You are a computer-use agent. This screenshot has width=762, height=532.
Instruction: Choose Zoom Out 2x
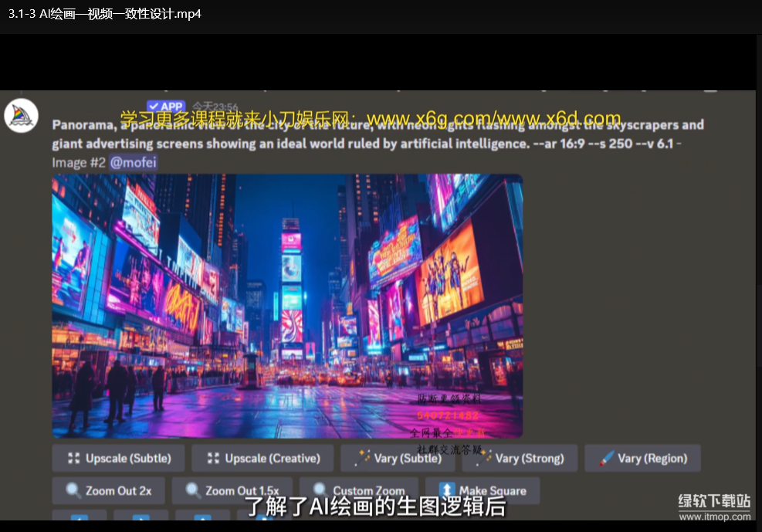pos(108,491)
